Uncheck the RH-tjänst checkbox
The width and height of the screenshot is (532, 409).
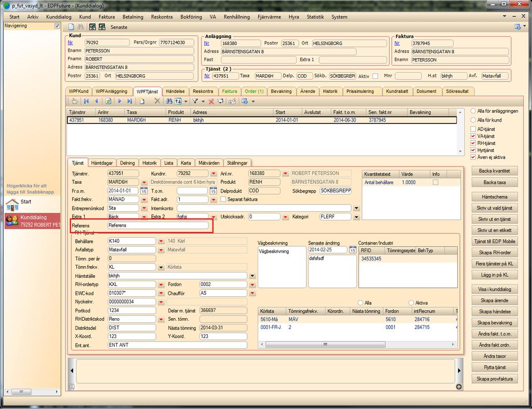coord(473,143)
